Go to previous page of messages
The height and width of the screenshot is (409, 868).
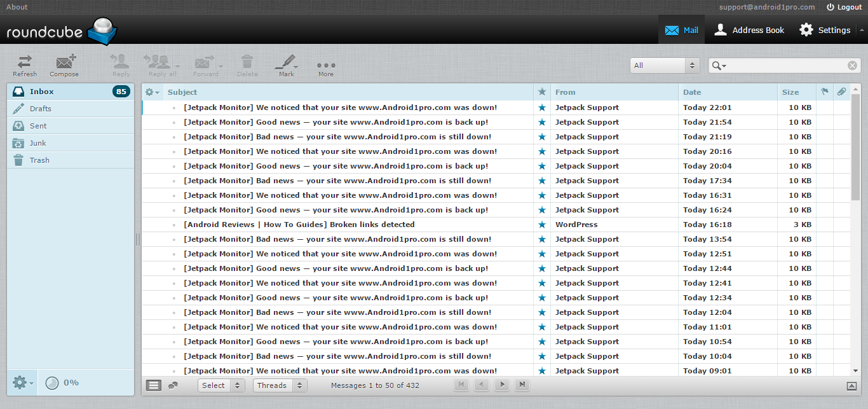482,385
